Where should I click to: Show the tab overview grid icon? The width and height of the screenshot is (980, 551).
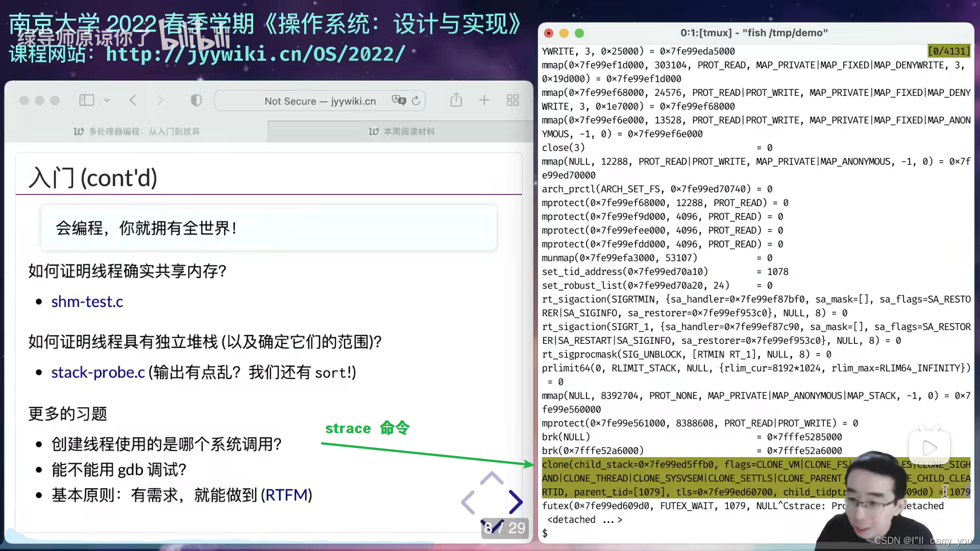(x=512, y=101)
